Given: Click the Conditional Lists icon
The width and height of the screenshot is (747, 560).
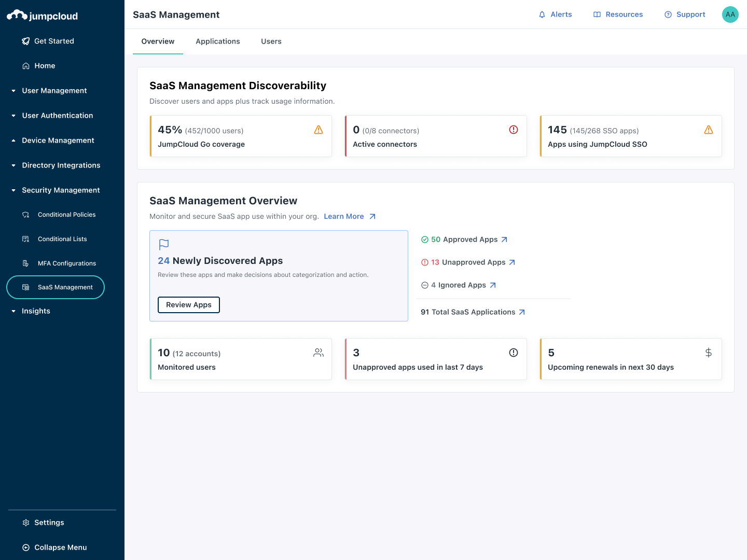Looking at the screenshot, I should tap(26, 239).
